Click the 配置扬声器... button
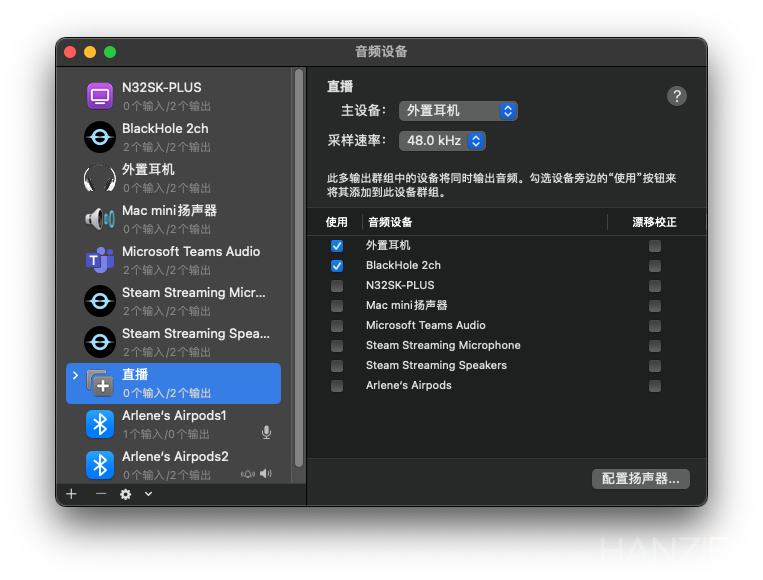The width and height of the screenshot is (763, 580). point(640,479)
